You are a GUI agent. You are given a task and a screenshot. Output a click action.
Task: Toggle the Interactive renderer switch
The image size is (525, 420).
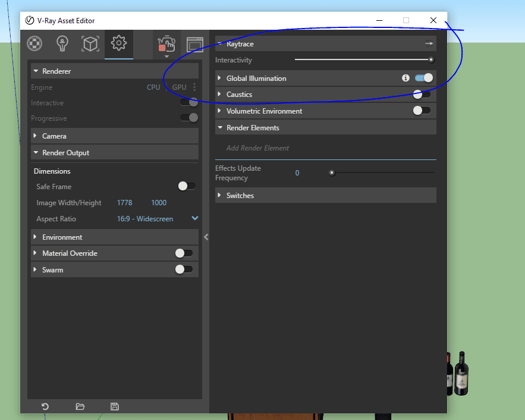pyautogui.click(x=189, y=102)
